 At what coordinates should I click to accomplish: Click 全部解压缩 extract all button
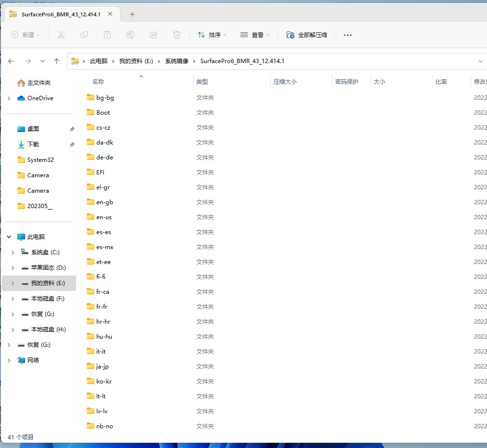tap(306, 35)
